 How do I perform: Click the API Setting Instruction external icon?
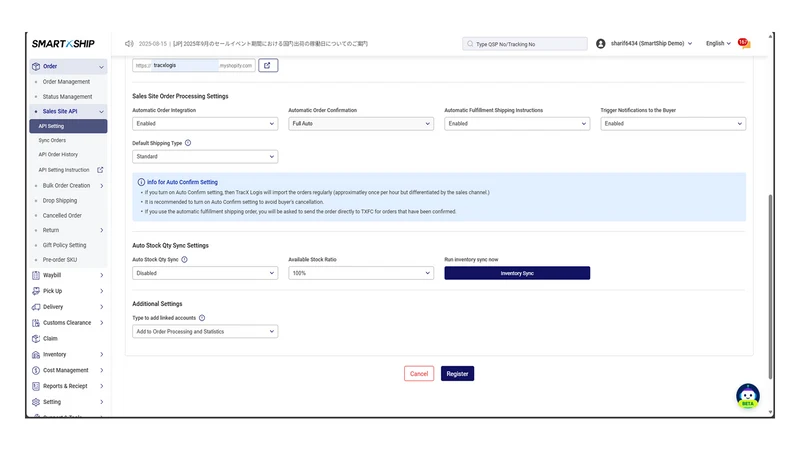pyautogui.click(x=100, y=170)
